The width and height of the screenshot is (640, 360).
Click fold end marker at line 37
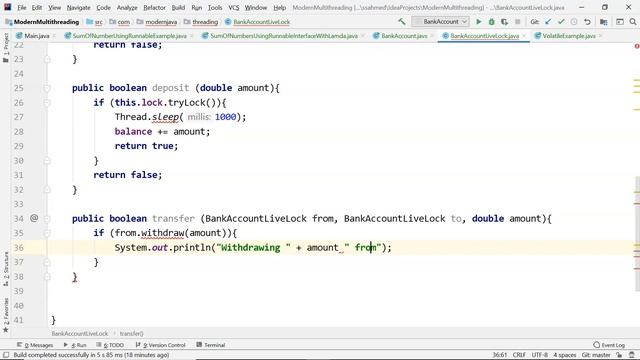click(47, 262)
